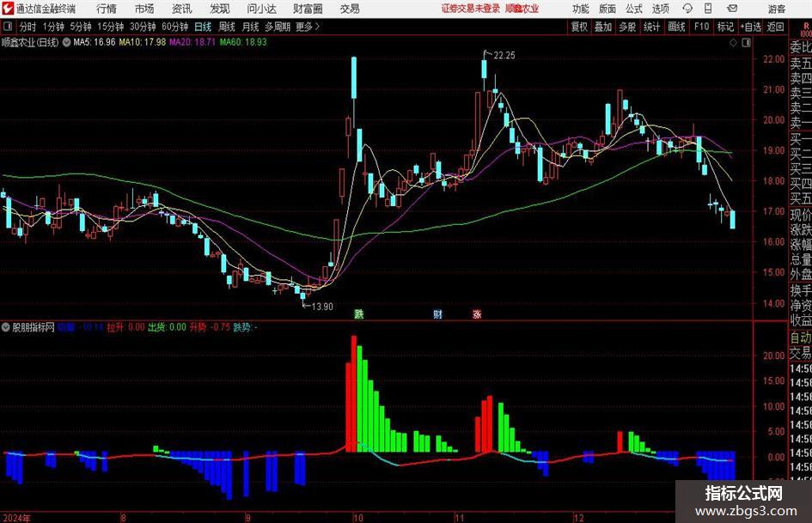Screen dimensions: 812x523
Task: Open the 版面 menu
Action: 607,9
